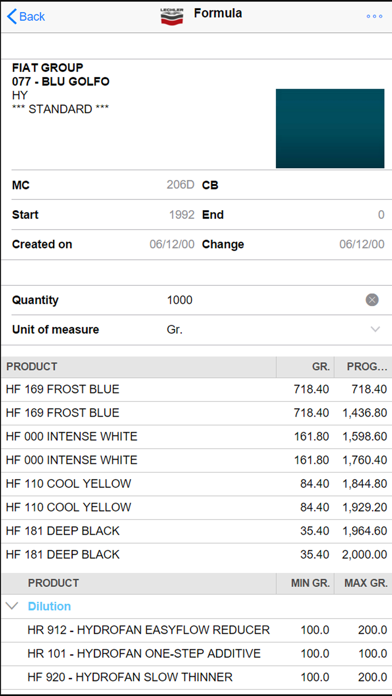The height and width of the screenshot is (696, 392).
Task: Select HR 101 - HYDROFAN ONE-STEP ADDITIVE
Action: point(196,653)
